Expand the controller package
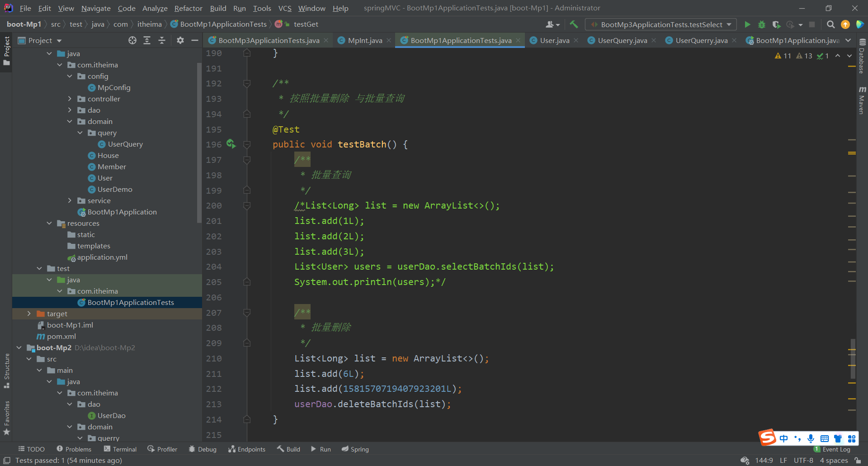Image resolution: width=868 pixels, height=466 pixels. tap(70, 99)
